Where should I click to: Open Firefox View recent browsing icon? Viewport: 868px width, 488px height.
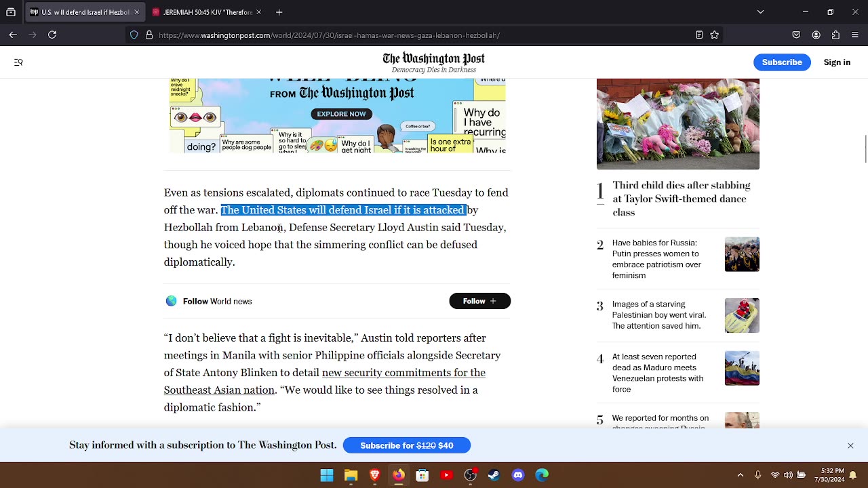(11, 12)
